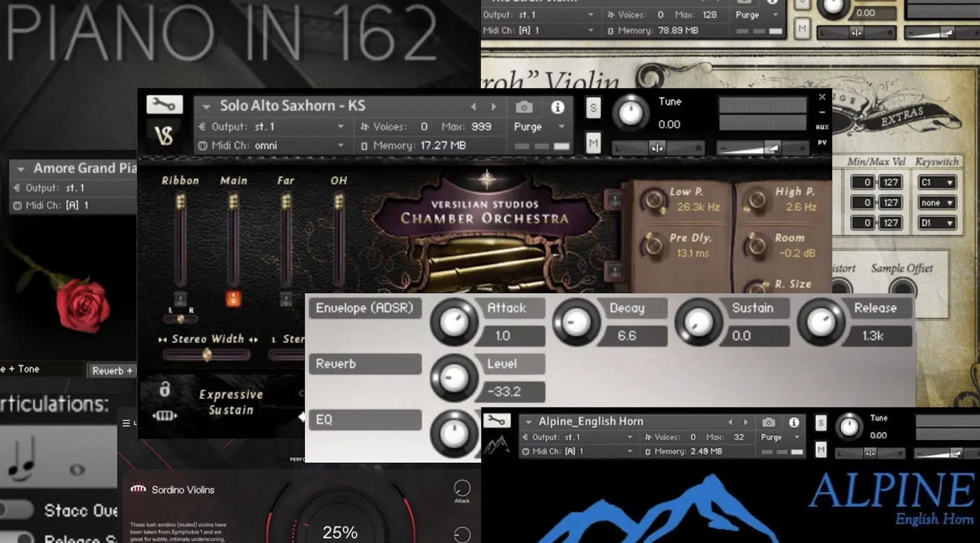Toggle the Ribbon mic on/off button
The image size is (980, 543).
(180, 299)
